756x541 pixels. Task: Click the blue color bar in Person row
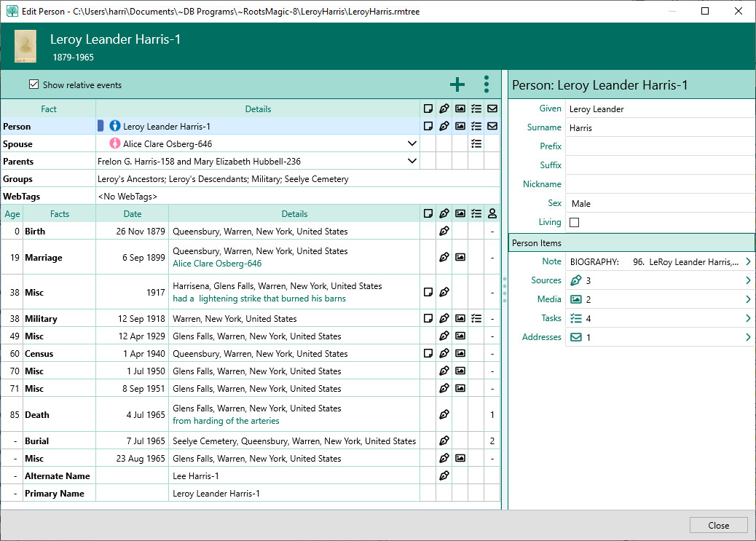101,127
